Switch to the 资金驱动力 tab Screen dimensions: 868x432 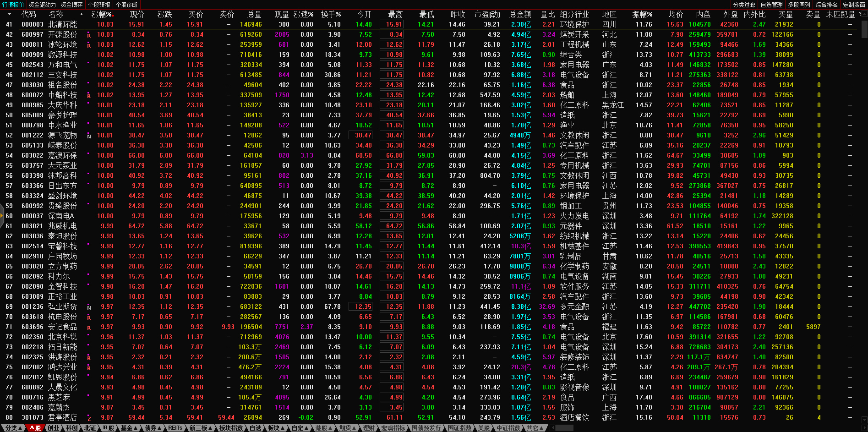point(42,5)
